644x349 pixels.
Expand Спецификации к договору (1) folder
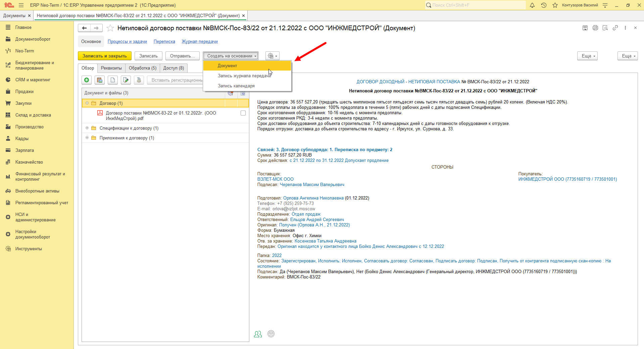[x=87, y=128]
